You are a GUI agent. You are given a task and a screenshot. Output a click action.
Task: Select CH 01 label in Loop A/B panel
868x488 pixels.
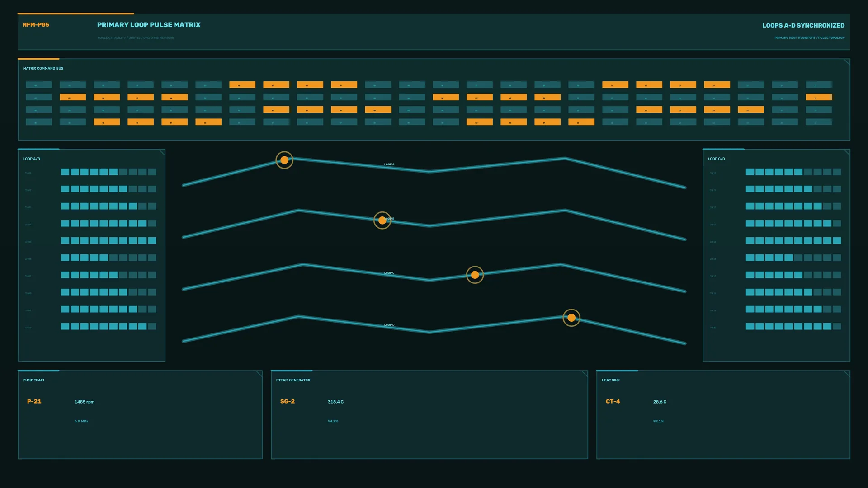(x=28, y=173)
